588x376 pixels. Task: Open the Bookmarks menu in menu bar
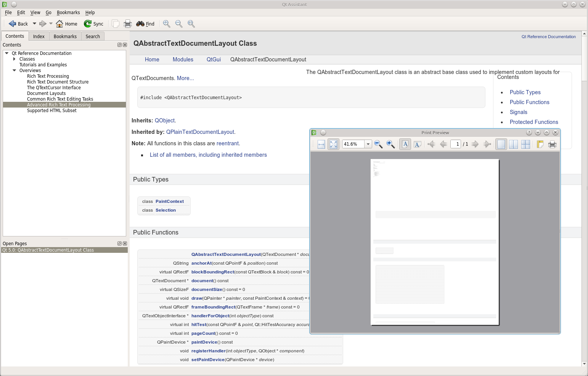pos(68,13)
